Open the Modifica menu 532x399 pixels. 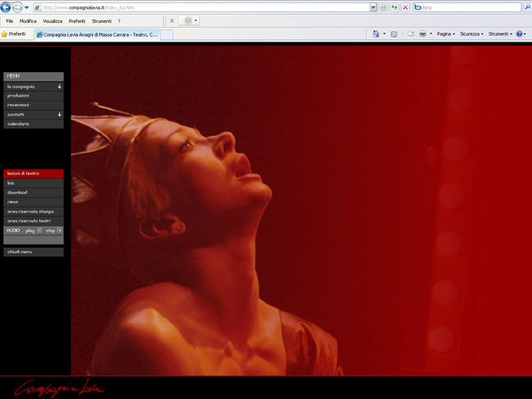point(28,21)
